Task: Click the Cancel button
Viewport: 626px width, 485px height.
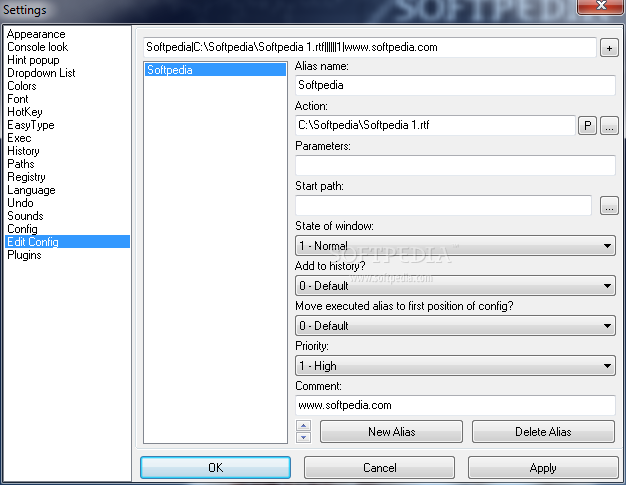Action: 379,467
